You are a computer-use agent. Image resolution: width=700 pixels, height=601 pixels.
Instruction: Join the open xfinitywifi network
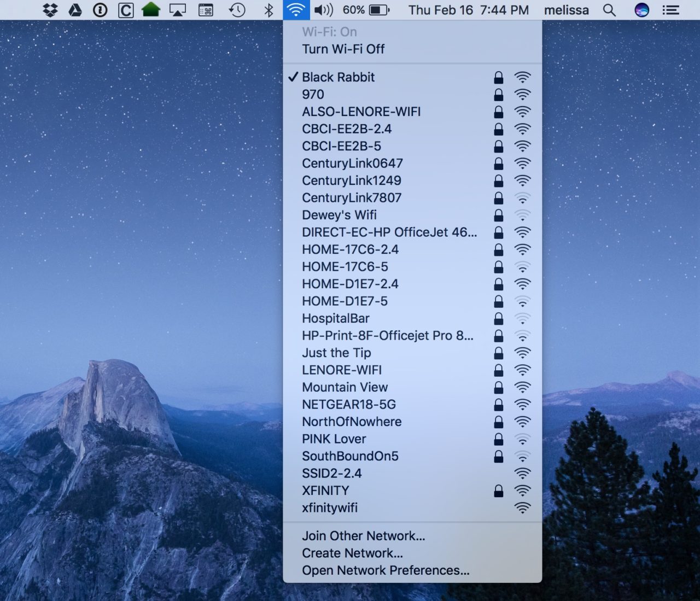[412, 508]
